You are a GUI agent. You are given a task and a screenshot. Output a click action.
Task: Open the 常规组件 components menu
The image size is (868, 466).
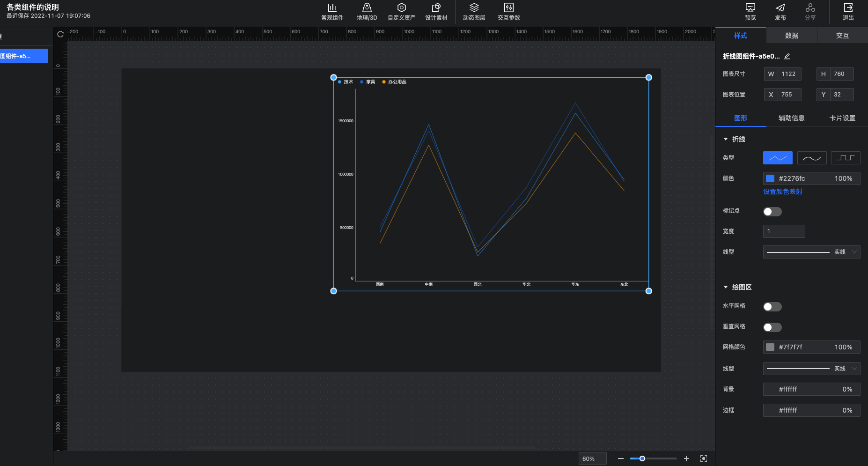[x=332, y=12]
